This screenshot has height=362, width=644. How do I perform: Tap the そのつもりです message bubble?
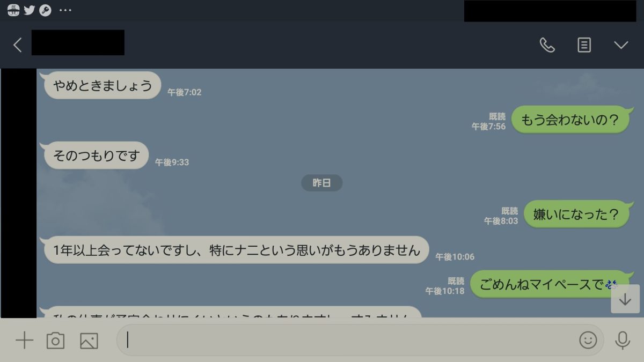(x=96, y=156)
